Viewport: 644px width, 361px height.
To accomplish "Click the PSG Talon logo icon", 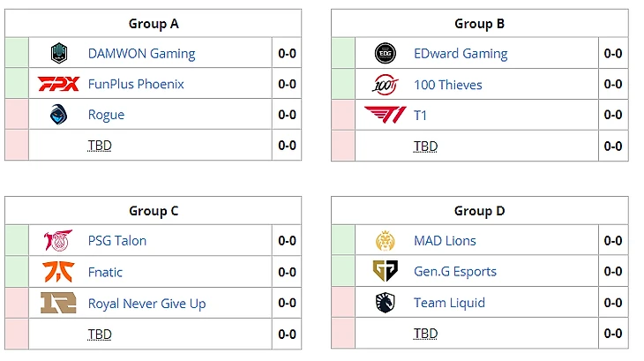I will (58, 241).
